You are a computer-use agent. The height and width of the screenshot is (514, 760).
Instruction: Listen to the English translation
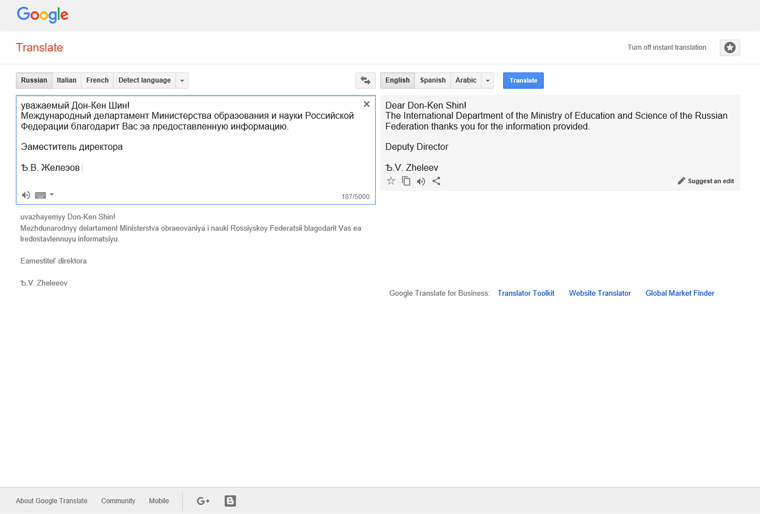pyautogui.click(x=421, y=181)
